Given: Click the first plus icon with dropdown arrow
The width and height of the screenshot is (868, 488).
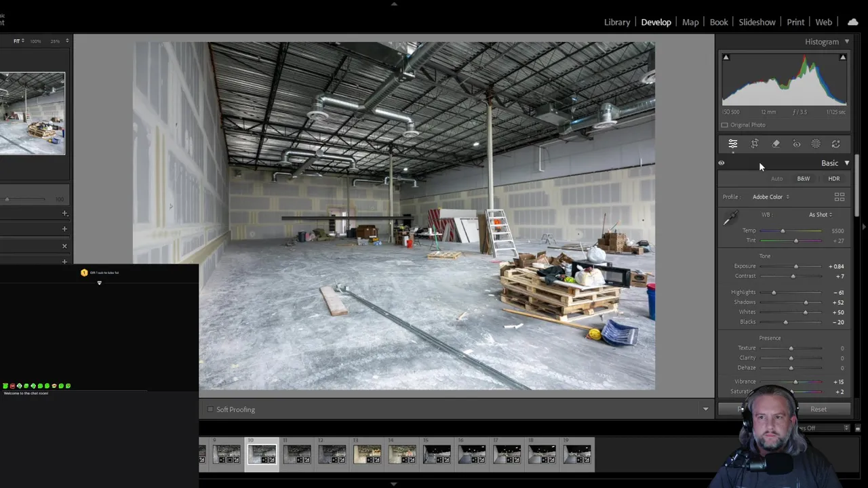Looking at the screenshot, I should 64,213.
